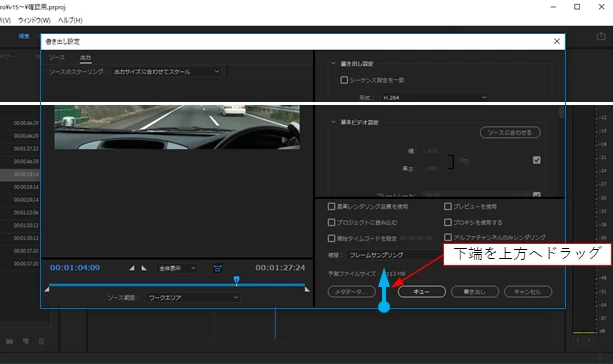Uncheck the width/height match source checkbox

[537, 160]
